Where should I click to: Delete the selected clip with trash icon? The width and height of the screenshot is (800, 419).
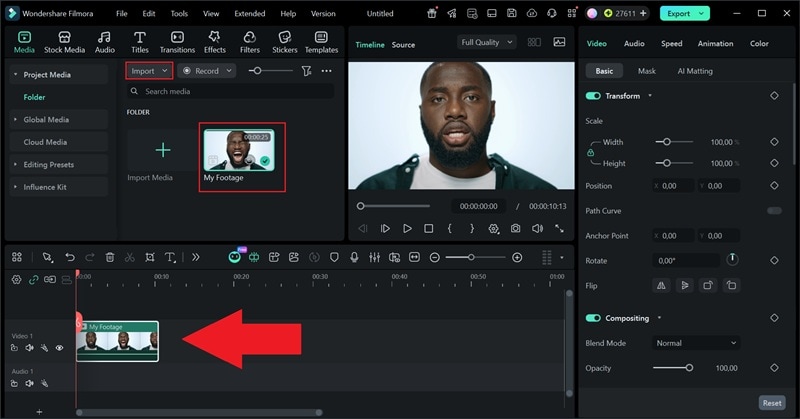(110, 257)
